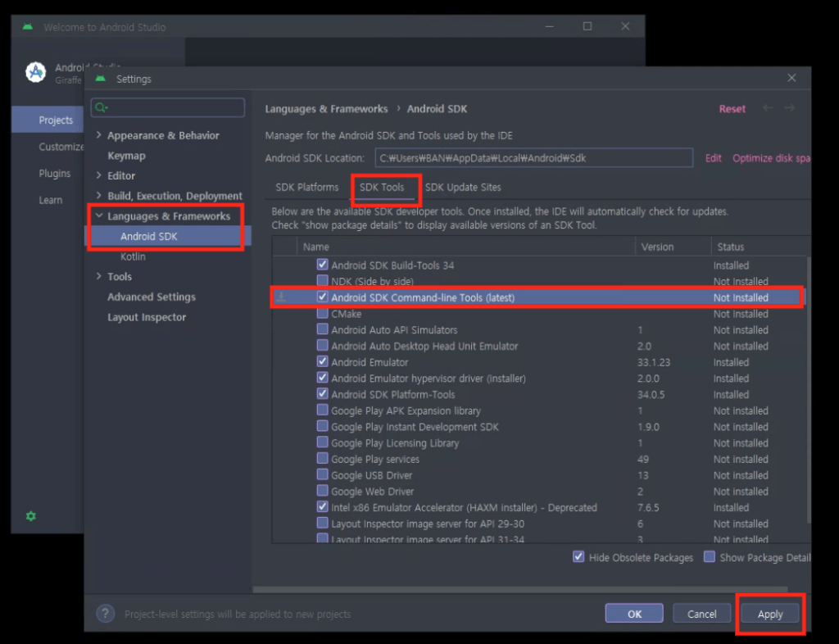Switch to SDK Platforms tab

pos(307,187)
